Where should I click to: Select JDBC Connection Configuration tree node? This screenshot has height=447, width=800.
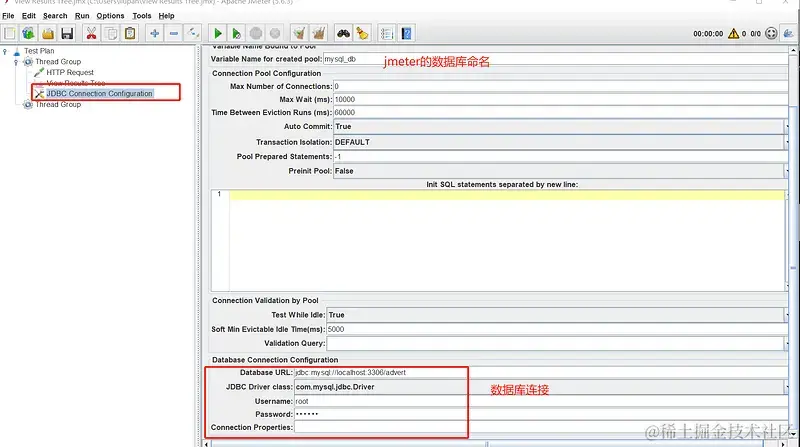tap(99, 93)
